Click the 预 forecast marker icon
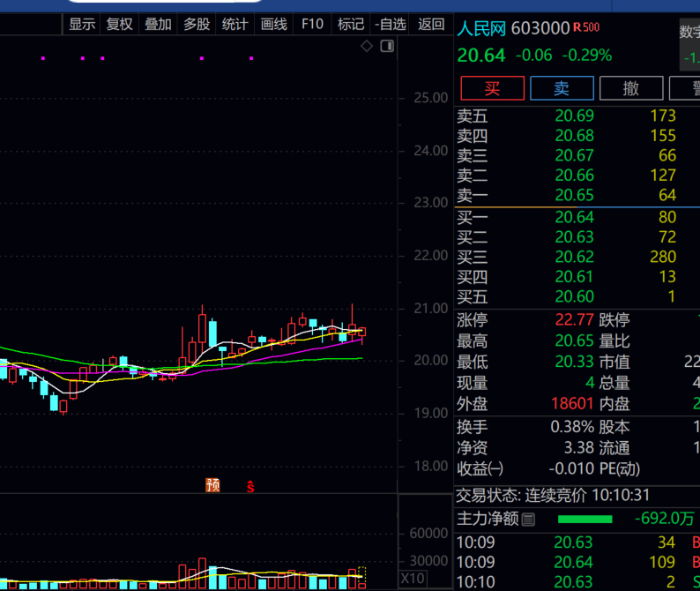Screen dimensions: 700x591 point(212,484)
